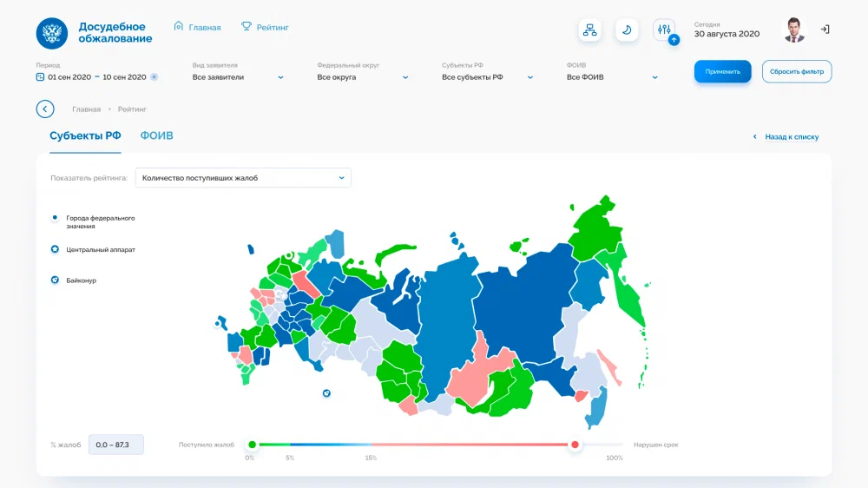The height and width of the screenshot is (488, 868).
Task: Toggle dark mode moon icon
Action: 627,30
